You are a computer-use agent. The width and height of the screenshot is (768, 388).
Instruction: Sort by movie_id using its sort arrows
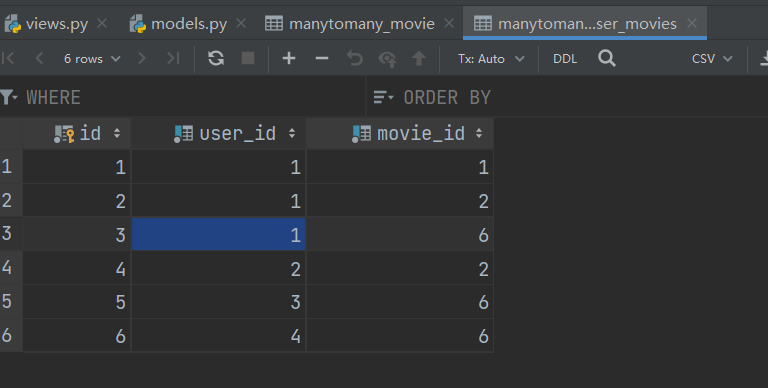479,133
